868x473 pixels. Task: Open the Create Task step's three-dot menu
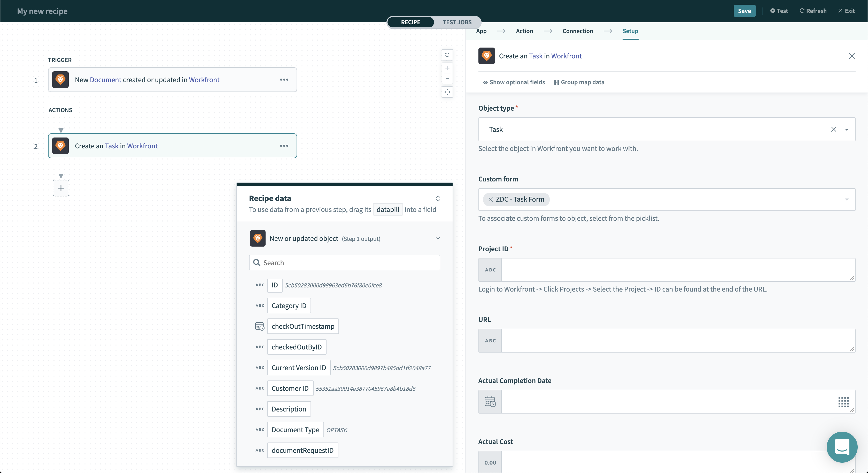(284, 146)
